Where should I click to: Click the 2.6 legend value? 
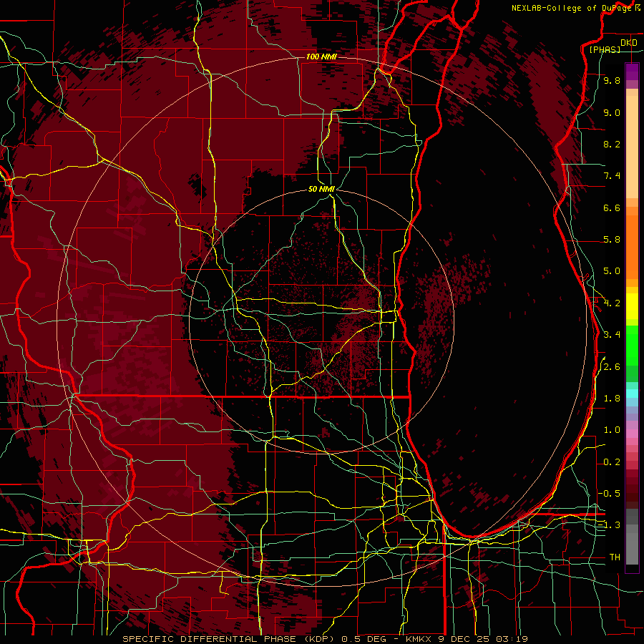(x=612, y=367)
